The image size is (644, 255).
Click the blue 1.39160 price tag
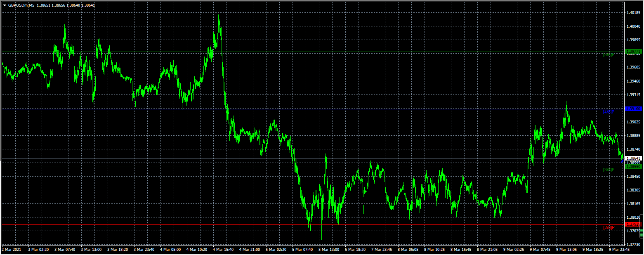(x=634, y=109)
